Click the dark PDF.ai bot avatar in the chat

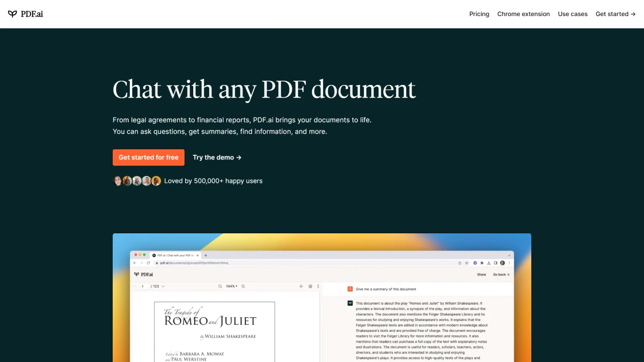pos(350,303)
